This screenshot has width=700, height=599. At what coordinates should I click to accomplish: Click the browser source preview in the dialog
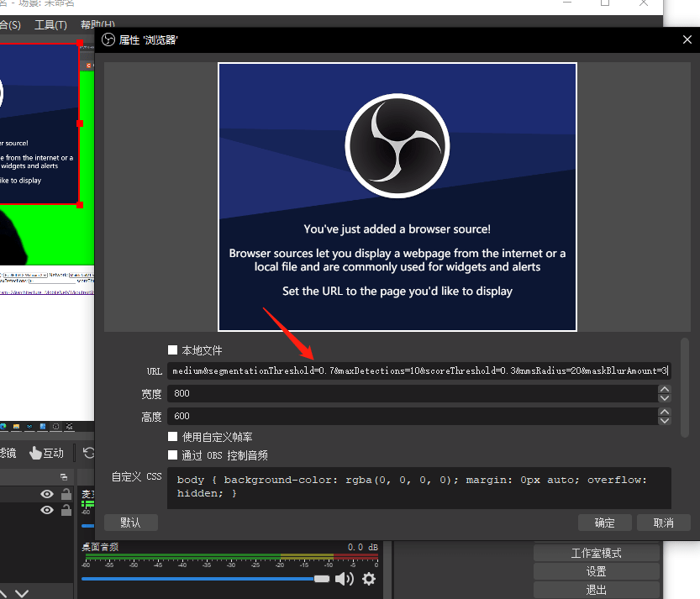point(397,197)
